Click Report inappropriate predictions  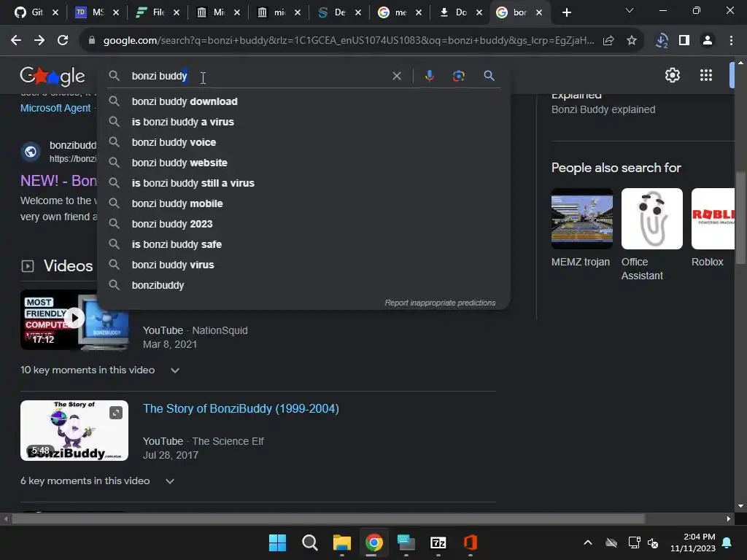pos(440,303)
